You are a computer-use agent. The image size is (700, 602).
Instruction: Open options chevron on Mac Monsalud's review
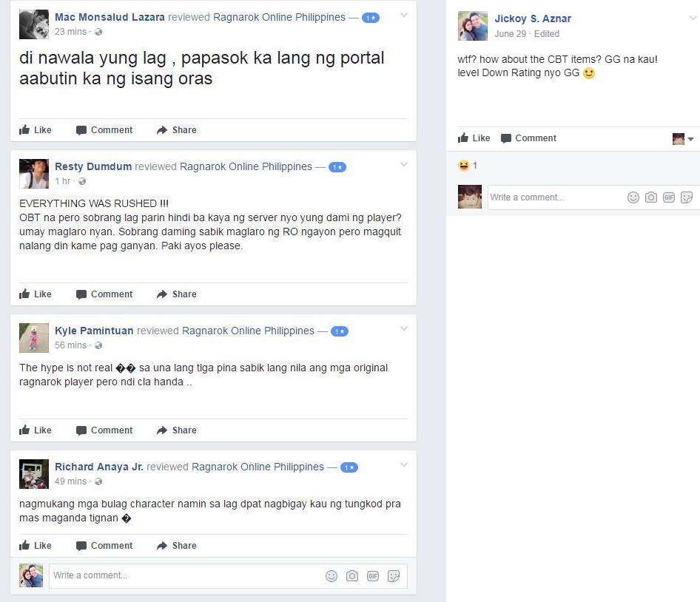404,16
